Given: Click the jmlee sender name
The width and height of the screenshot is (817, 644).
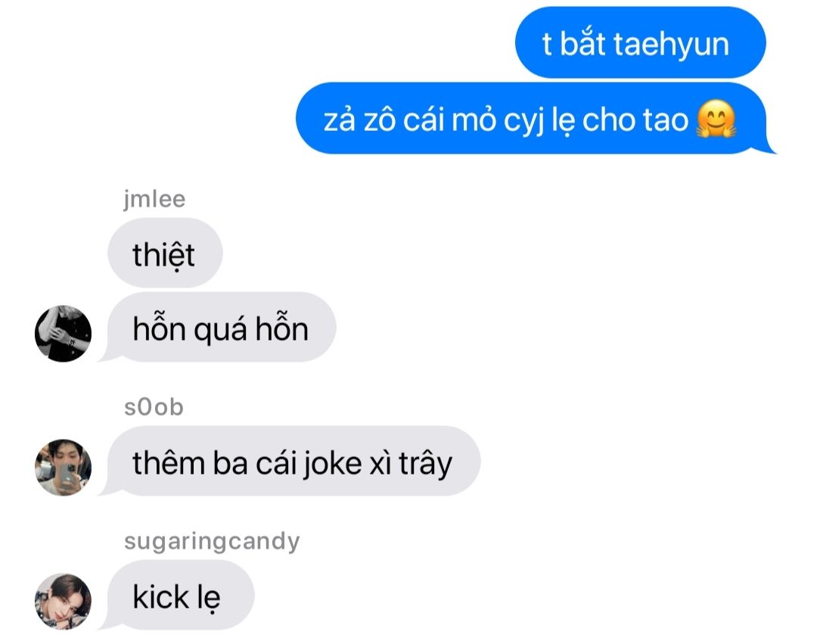Looking at the screenshot, I should coord(154,200).
